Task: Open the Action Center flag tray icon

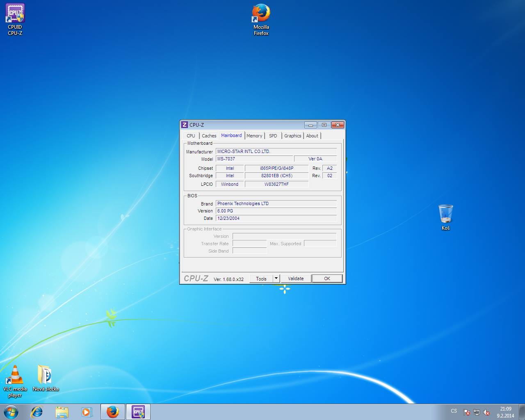Action: pyautogui.click(x=467, y=412)
